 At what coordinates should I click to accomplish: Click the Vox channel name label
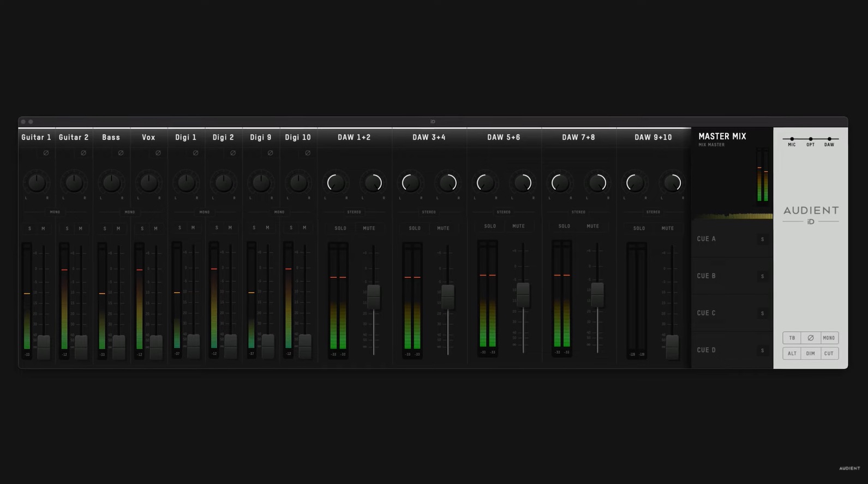148,138
